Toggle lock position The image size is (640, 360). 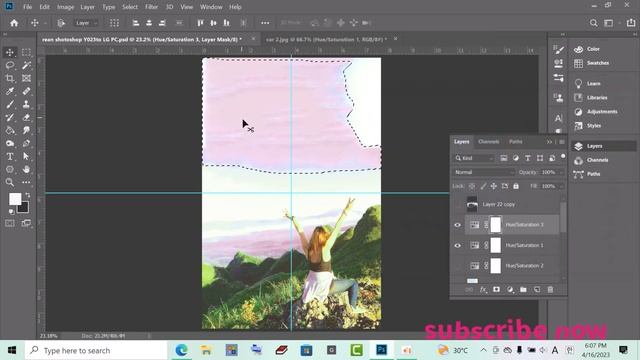click(494, 186)
